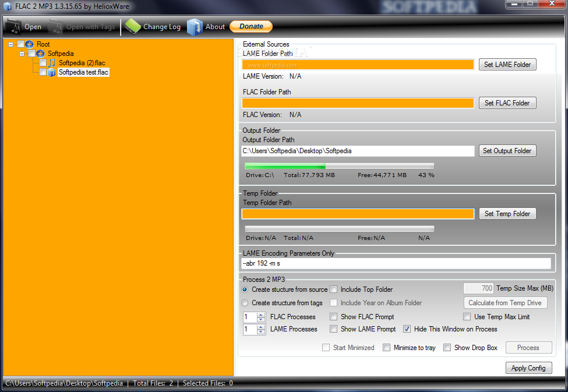Decrease the FLAC Processes count
The image size is (568, 392).
tap(261, 320)
